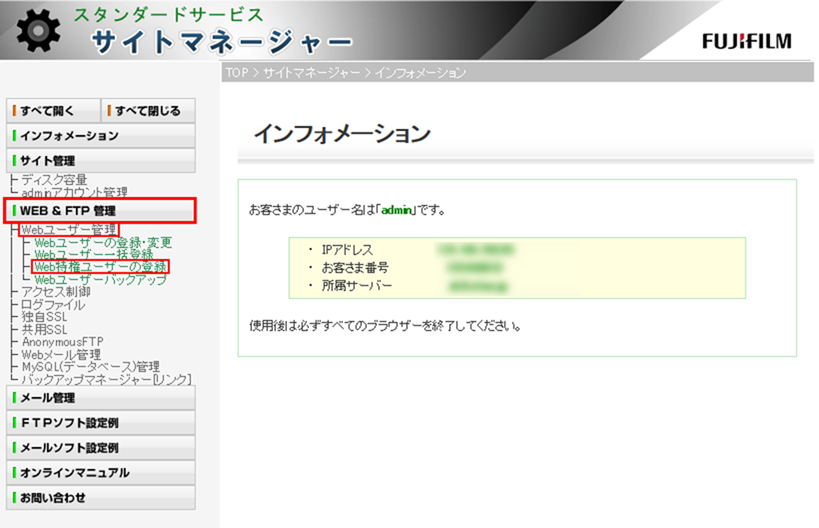Select adminアカウント管理
819x528 pixels.
coord(74,192)
